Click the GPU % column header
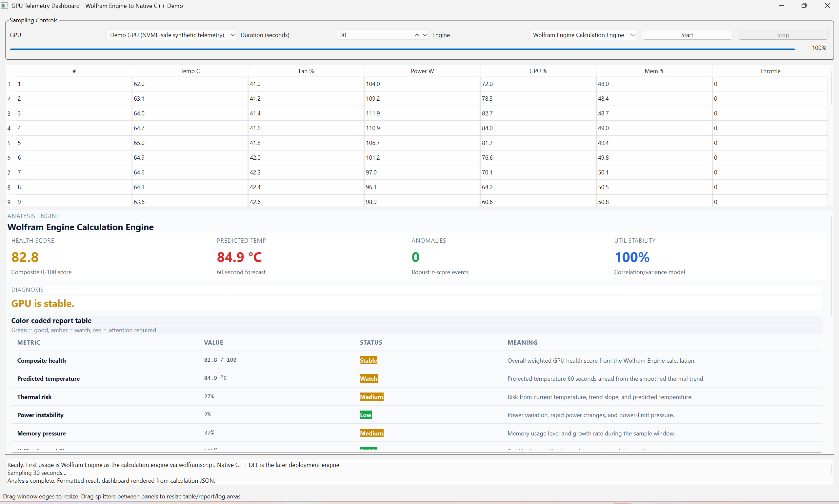Viewport: 839px width, 504px height. click(x=538, y=71)
